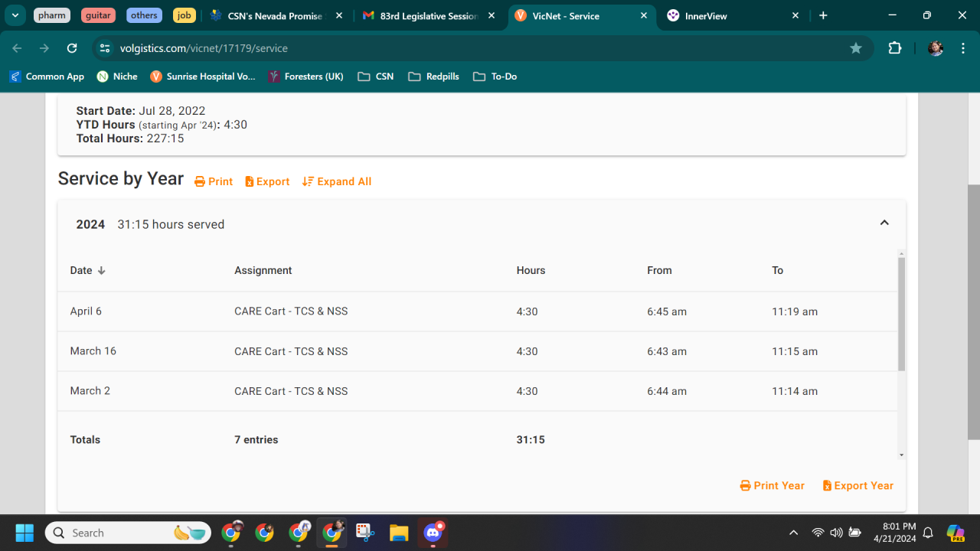Click the From column header
The image size is (980, 551).
pos(659,270)
